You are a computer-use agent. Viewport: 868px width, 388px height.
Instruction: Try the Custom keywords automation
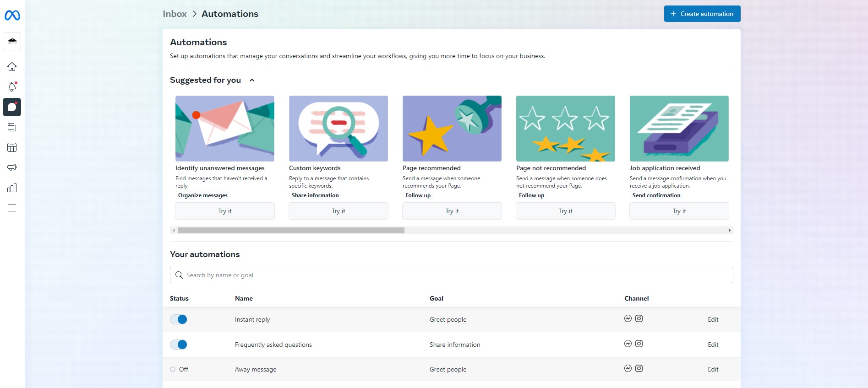pos(338,211)
